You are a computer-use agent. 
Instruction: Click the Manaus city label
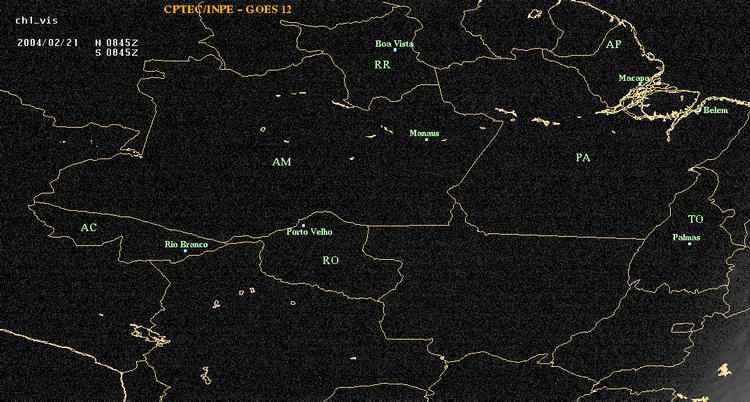click(x=424, y=134)
